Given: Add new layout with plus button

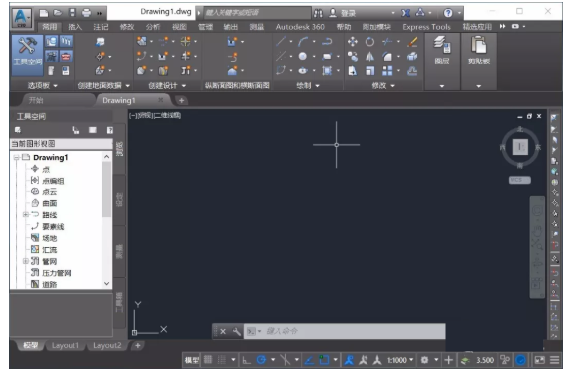Looking at the screenshot, I should pos(138,345).
